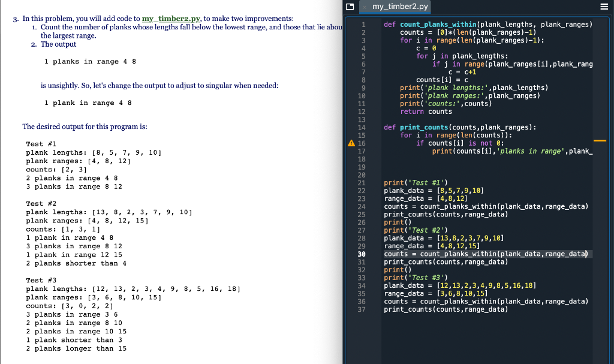The image size is (614, 364).
Task: Click print('plank ranges:',plank_ranges) line
Action: pos(470,95)
